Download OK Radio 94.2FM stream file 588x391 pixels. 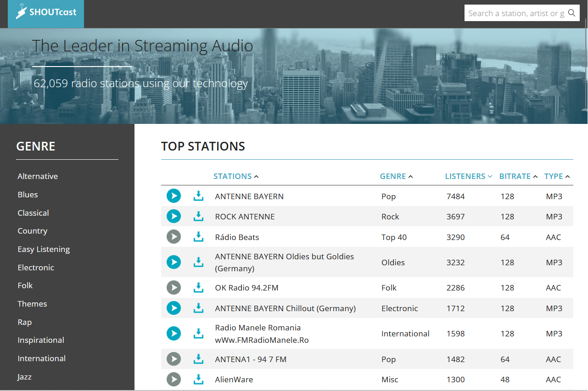click(x=198, y=288)
